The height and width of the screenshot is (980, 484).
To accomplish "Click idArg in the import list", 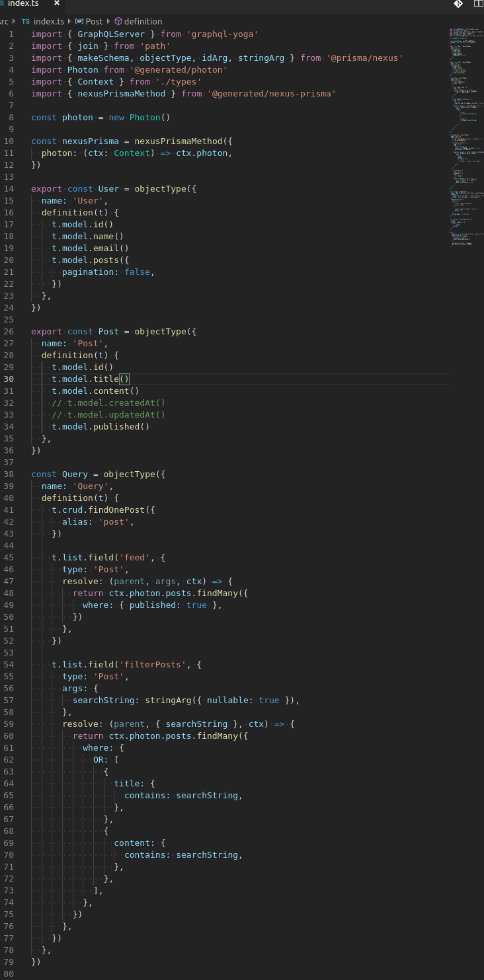I will [x=215, y=58].
